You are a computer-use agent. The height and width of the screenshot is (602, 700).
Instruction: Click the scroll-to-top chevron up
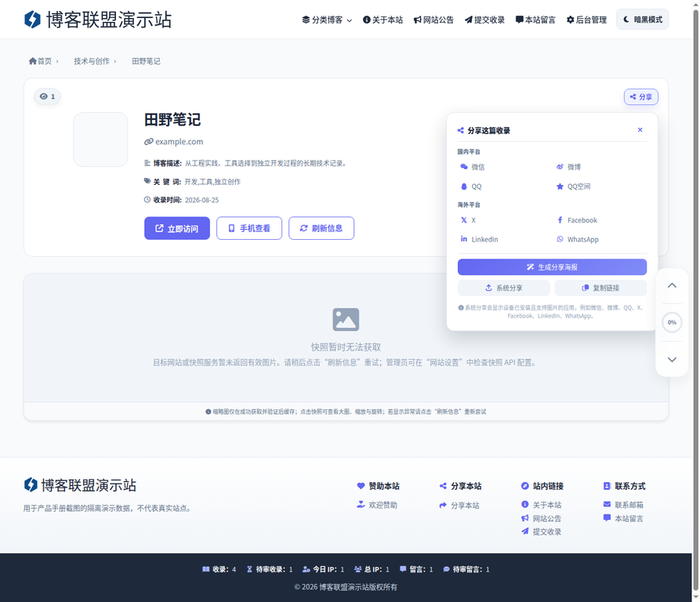tap(672, 285)
